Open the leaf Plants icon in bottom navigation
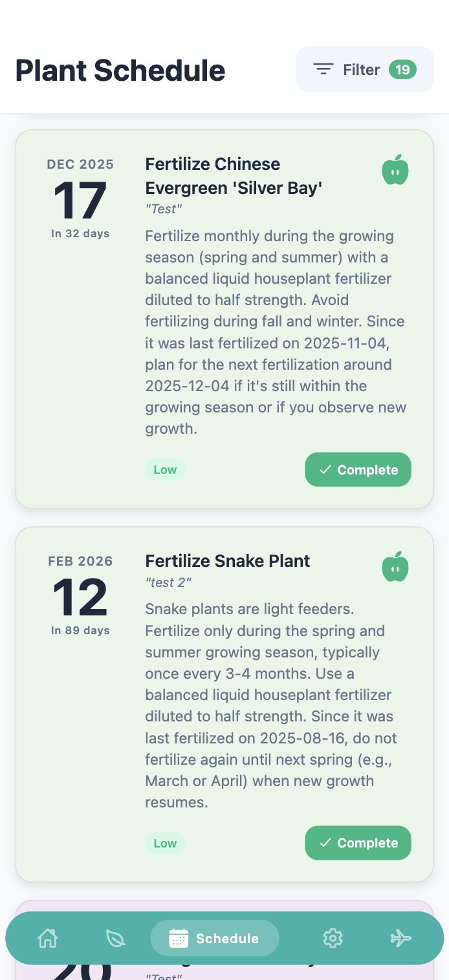This screenshot has width=449, height=980. coord(116,938)
